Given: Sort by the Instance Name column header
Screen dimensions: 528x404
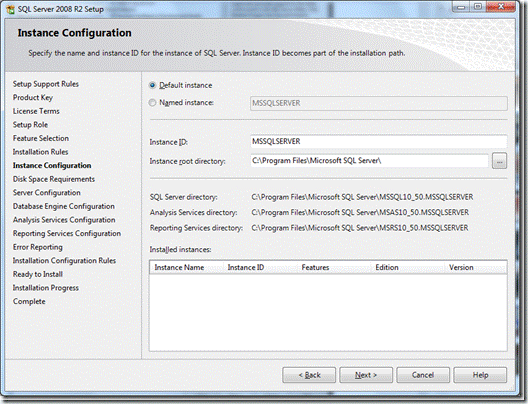Looking at the screenshot, I should coord(186,267).
